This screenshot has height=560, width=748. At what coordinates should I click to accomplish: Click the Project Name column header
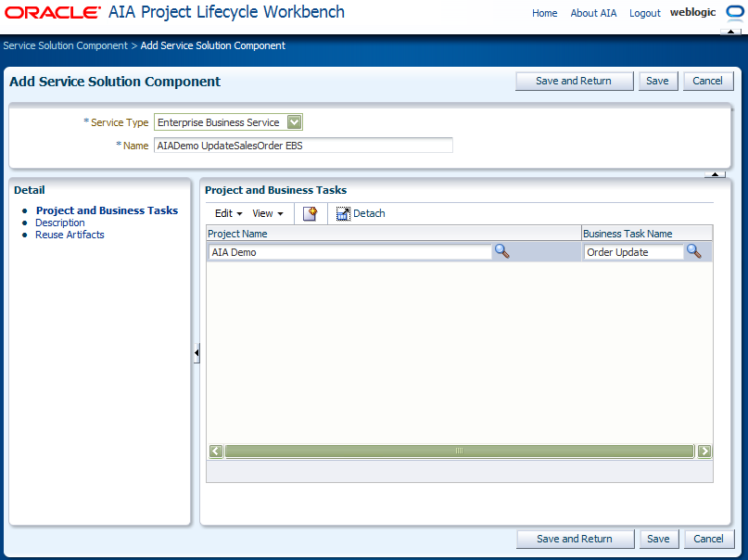point(394,234)
